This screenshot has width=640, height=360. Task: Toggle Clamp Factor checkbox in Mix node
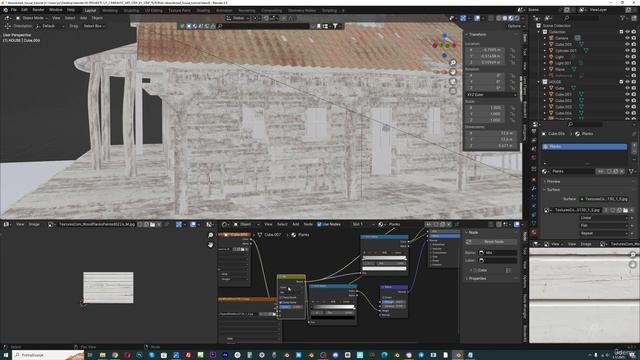[x=281, y=302]
